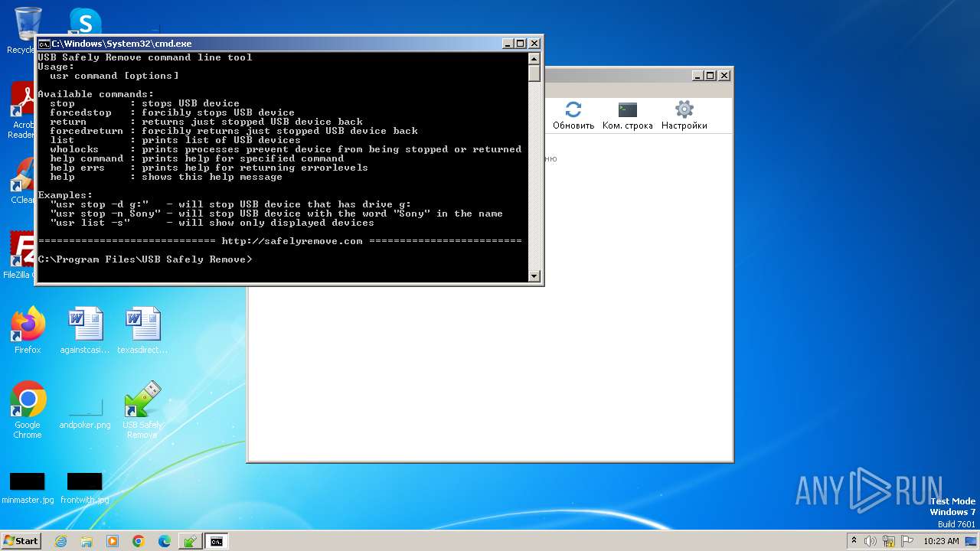The image size is (980, 551).
Task: Minimize the USB Safely Remove window
Action: 697,75
